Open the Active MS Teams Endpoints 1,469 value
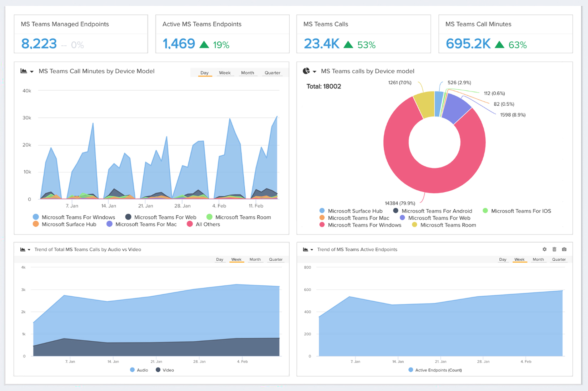 pyautogui.click(x=179, y=44)
